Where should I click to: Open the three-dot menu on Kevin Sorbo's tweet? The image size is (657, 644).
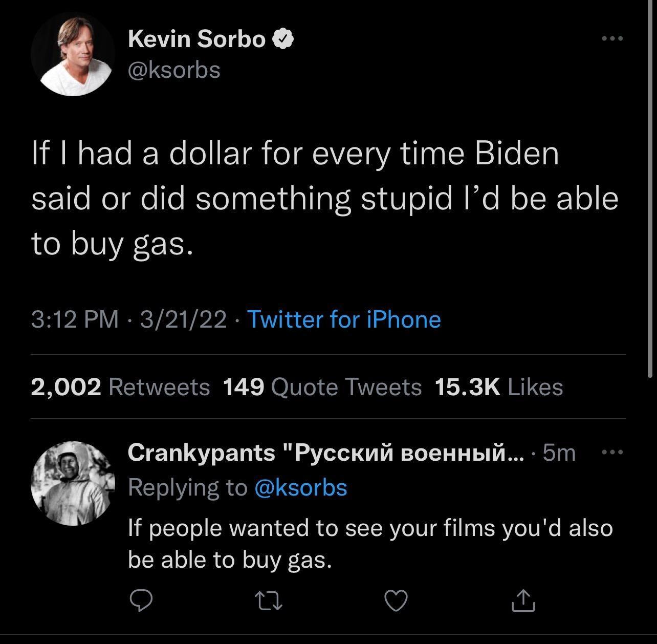[x=612, y=37]
